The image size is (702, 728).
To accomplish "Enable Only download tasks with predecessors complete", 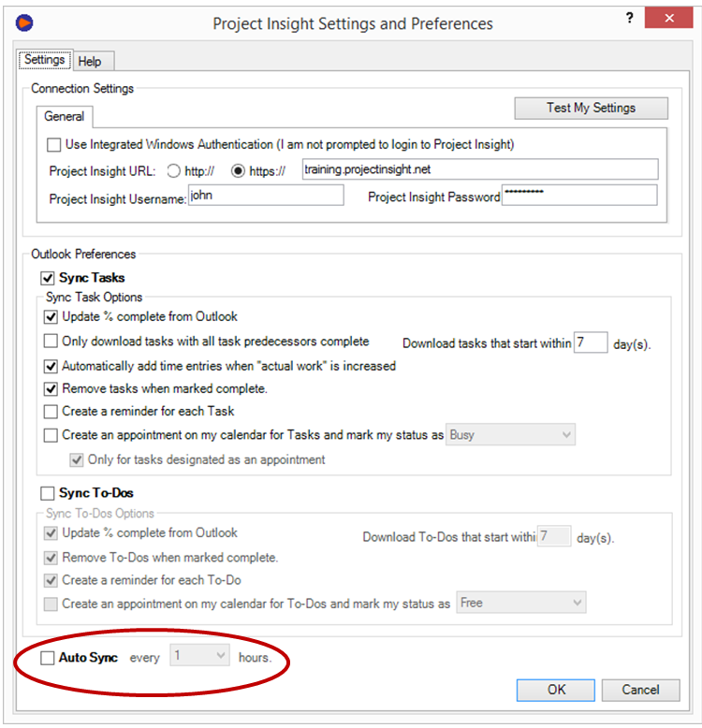I will pos(51,342).
